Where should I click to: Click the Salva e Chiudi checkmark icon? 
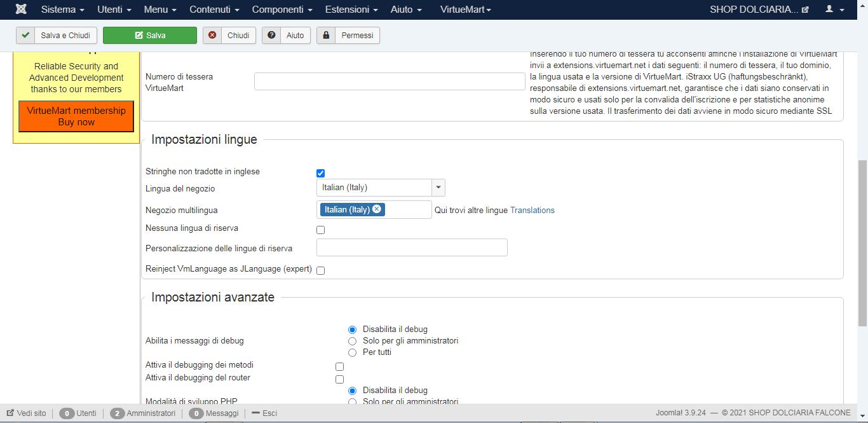25,36
